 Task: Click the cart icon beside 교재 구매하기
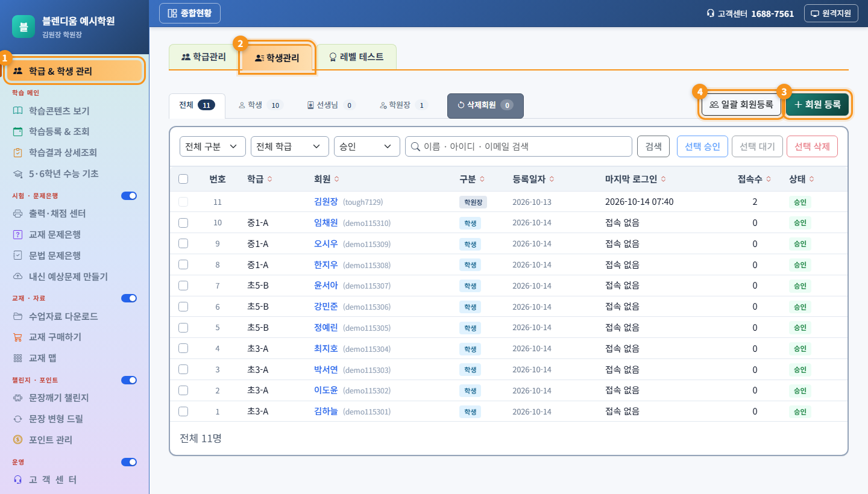[17, 337]
